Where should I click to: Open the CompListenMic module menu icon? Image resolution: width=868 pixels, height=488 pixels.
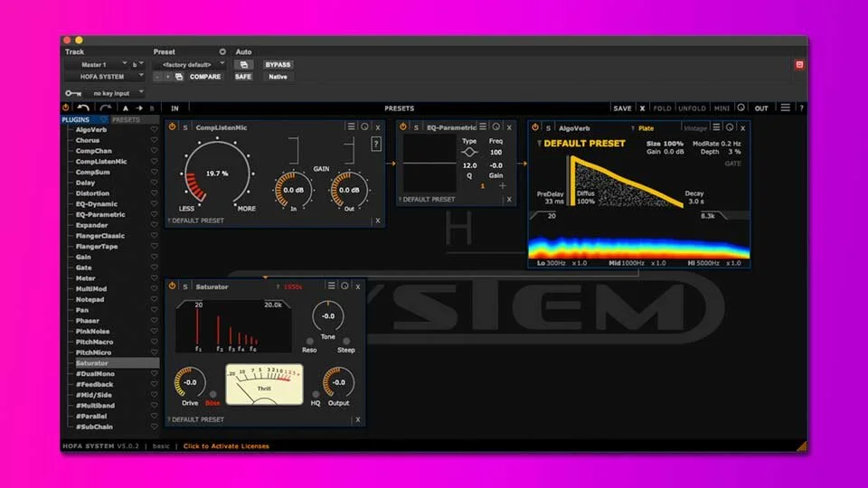[x=351, y=127]
